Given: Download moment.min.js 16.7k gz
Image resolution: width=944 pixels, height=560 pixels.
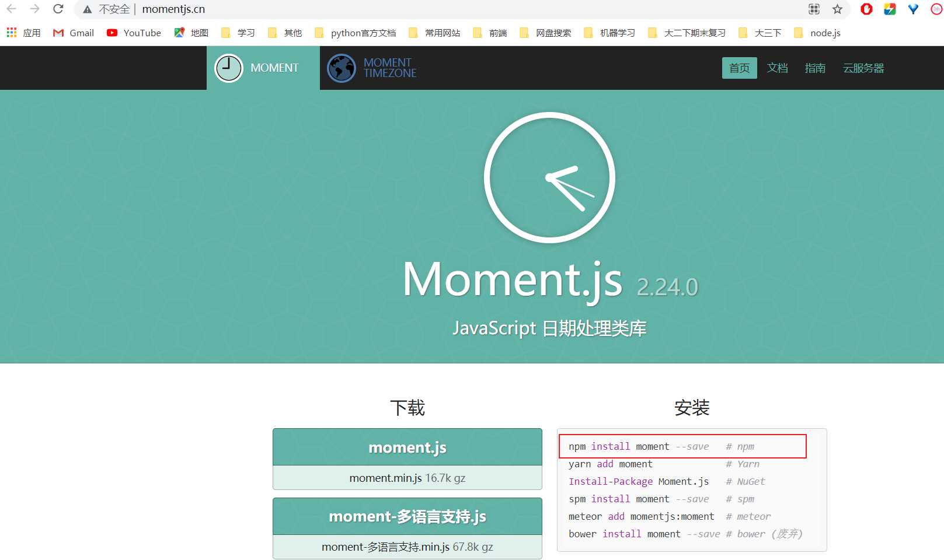Looking at the screenshot, I should tap(407, 478).
